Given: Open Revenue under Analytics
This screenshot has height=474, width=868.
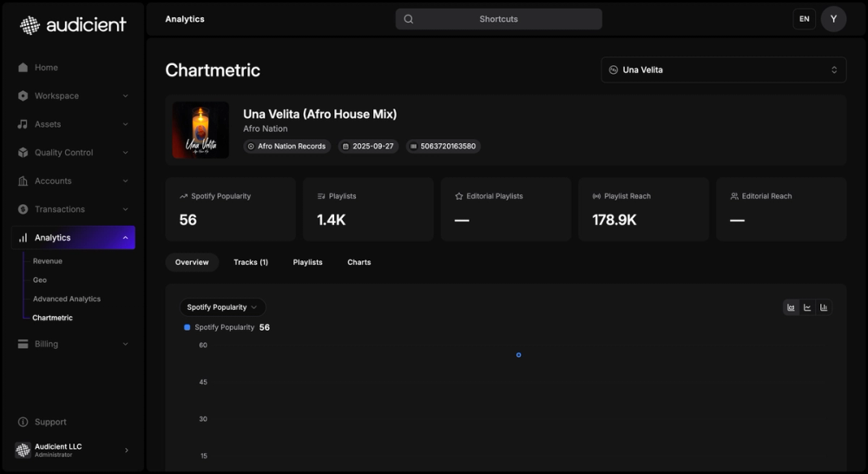Looking at the screenshot, I should pyautogui.click(x=48, y=260).
